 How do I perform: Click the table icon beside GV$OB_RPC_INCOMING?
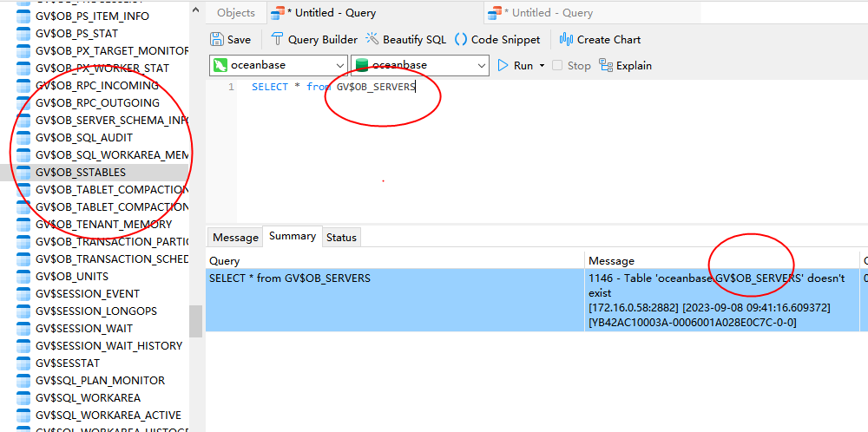(23, 86)
